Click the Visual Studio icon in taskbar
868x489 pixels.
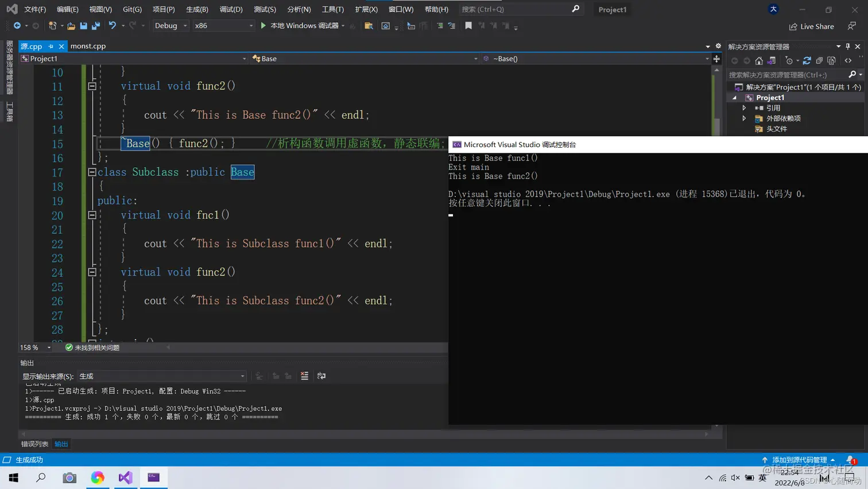tap(125, 478)
